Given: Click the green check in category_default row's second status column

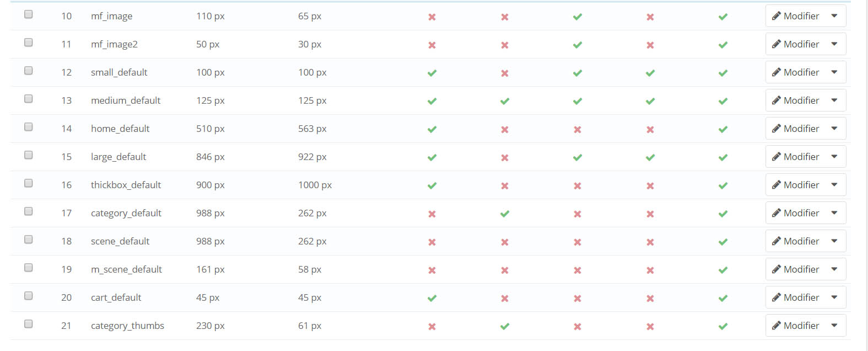Looking at the screenshot, I should pos(505,214).
